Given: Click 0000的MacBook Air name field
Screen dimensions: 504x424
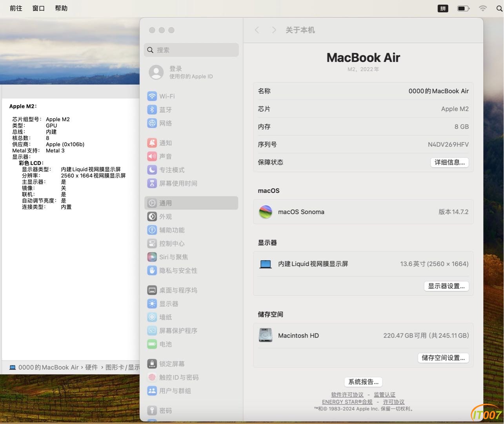Looking at the screenshot, I should pyautogui.click(x=438, y=91).
